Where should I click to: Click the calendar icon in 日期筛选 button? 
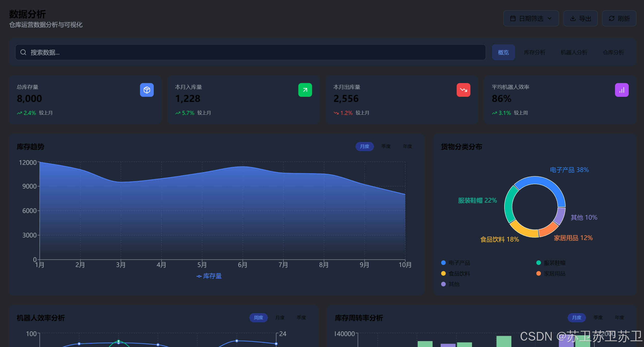tap(513, 19)
